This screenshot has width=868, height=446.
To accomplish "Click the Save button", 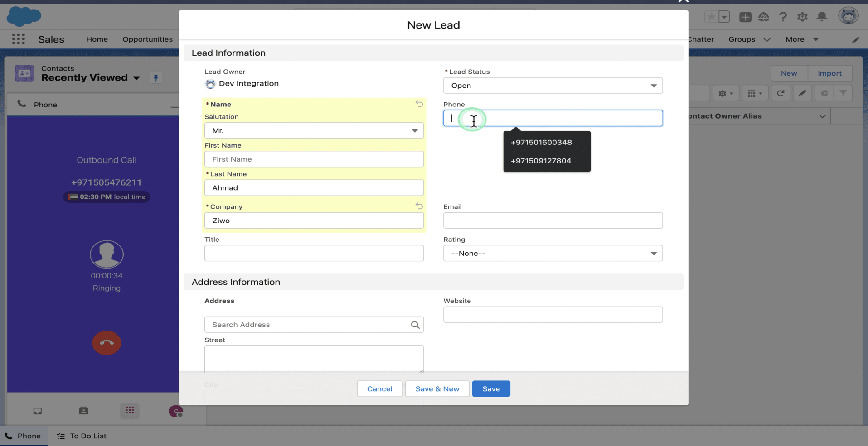I will click(491, 388).
